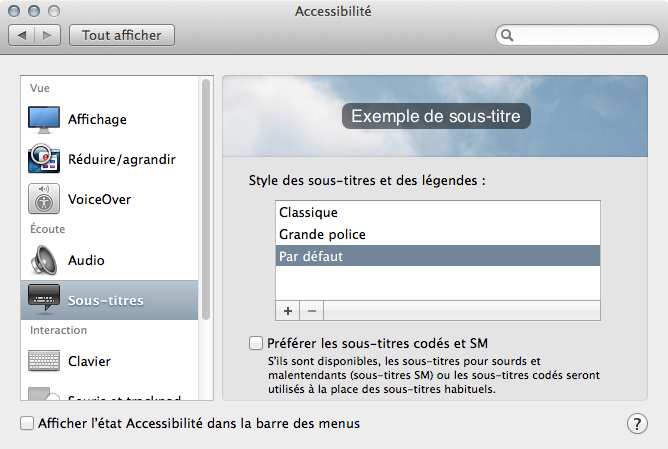Add a new subtitle style with plus
This screenshot has width=668, height=449.
click(x=287, y=311)
